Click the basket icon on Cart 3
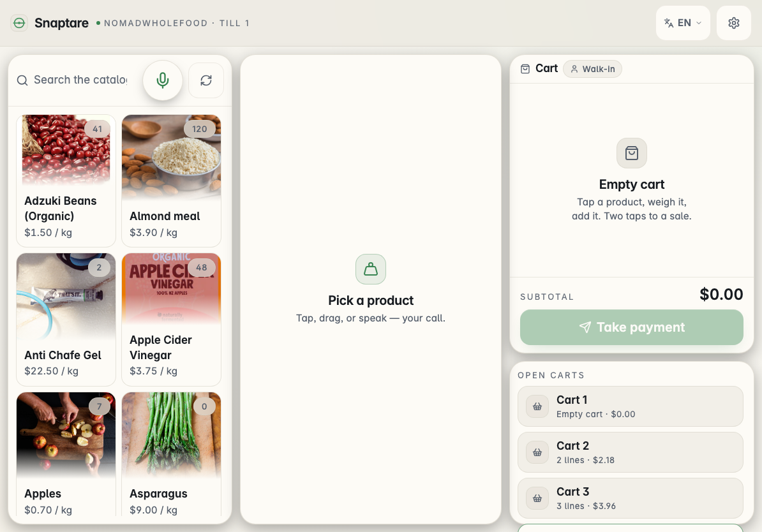The image size is (762, 532). (x=537, y=498)
